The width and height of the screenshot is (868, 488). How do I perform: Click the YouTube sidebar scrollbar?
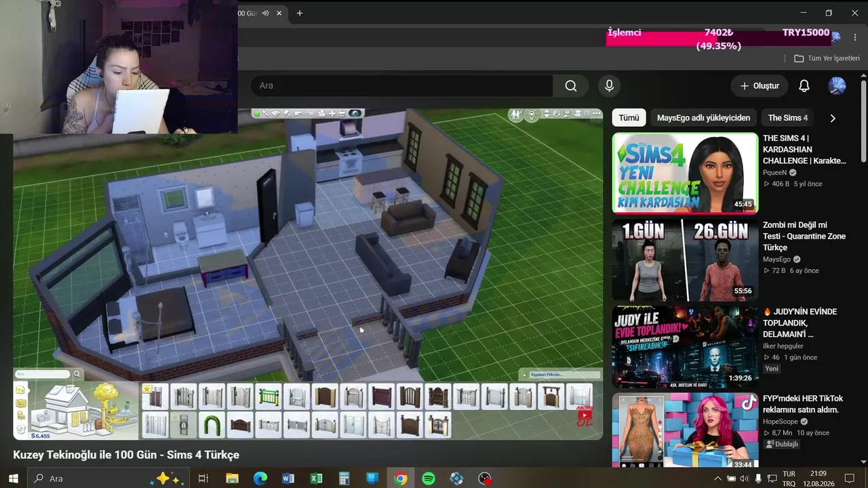point(863,122)
